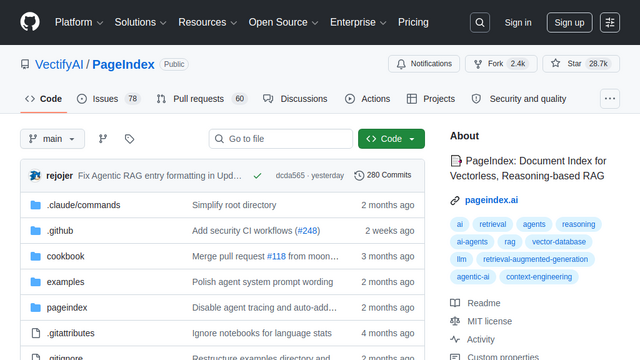
Task: Expand the Solutions menu
Action: (x=140, y=22)
